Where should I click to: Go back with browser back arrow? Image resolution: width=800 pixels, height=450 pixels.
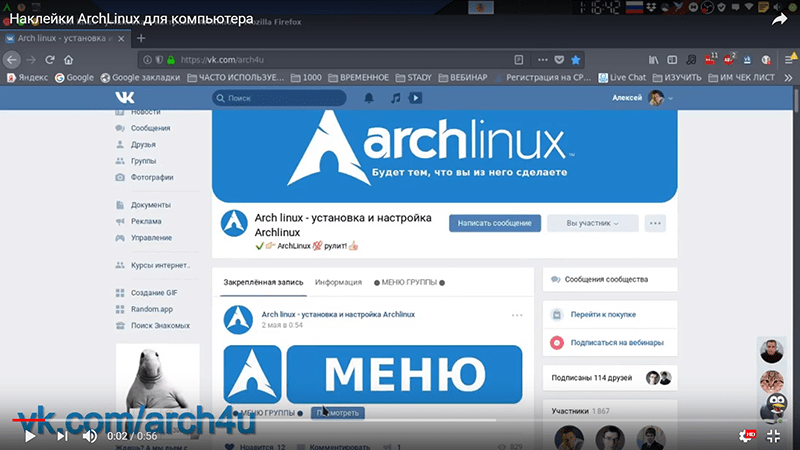coord(12,60)
